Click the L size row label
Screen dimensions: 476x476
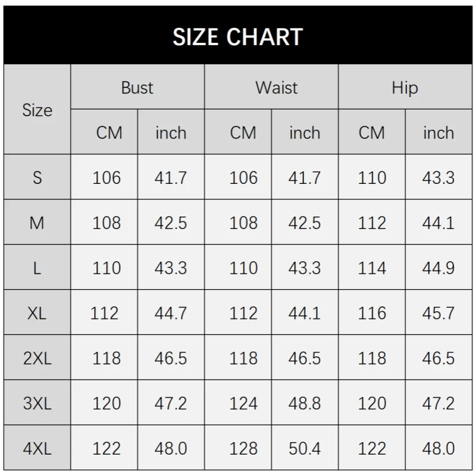tap(37, 268)
